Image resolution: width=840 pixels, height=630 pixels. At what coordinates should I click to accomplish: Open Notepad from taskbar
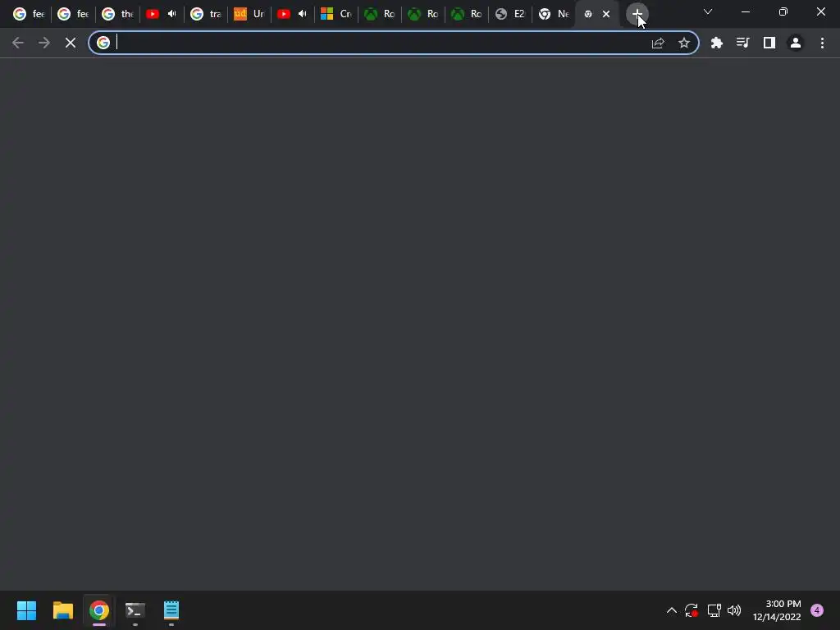coord(171,610)
